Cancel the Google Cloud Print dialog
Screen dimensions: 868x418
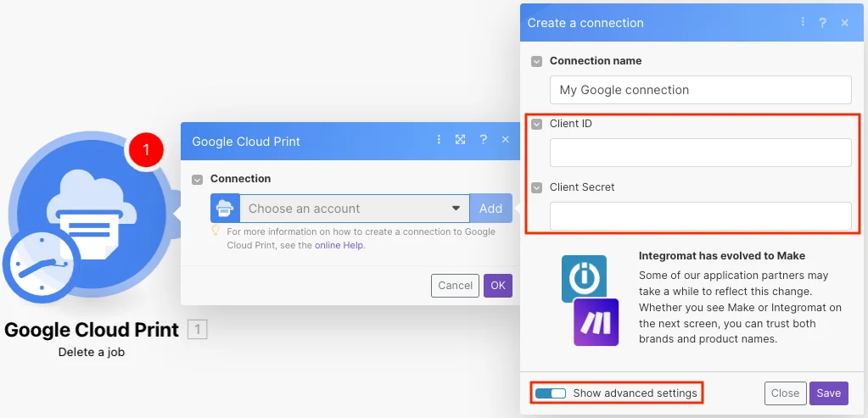pyautogui.click(x=455, y=285)
